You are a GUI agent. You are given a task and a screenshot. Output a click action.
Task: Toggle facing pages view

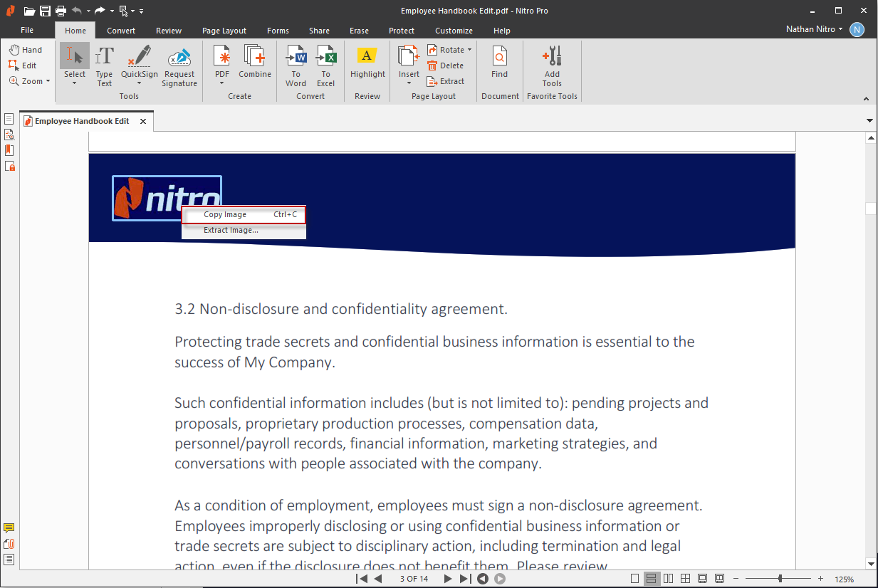click(x=669, y=579)
